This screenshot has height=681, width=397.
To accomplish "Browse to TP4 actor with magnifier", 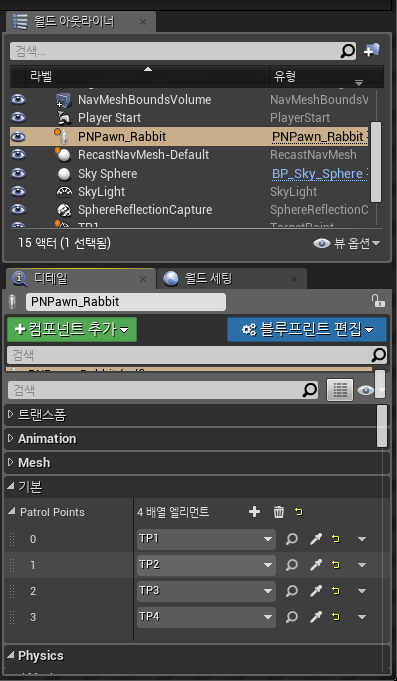I will click(292, 617).
